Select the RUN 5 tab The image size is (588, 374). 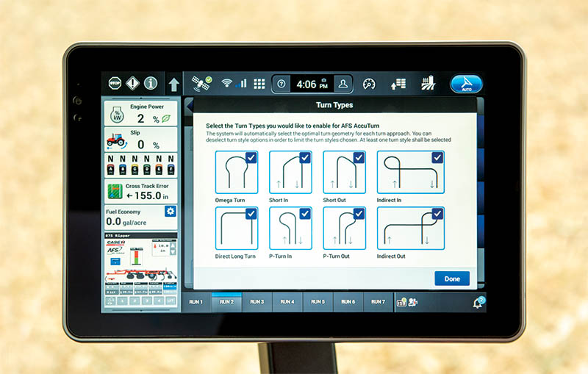[x=317, y=302]
